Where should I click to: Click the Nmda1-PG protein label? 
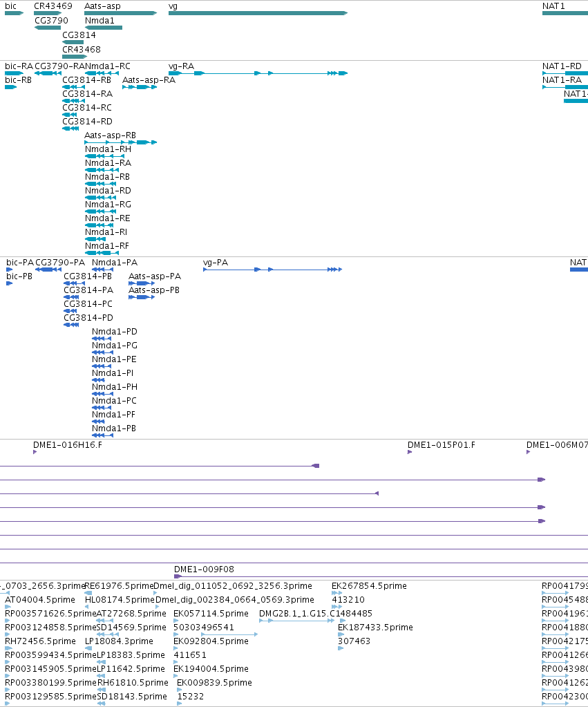tap(115, 346)
